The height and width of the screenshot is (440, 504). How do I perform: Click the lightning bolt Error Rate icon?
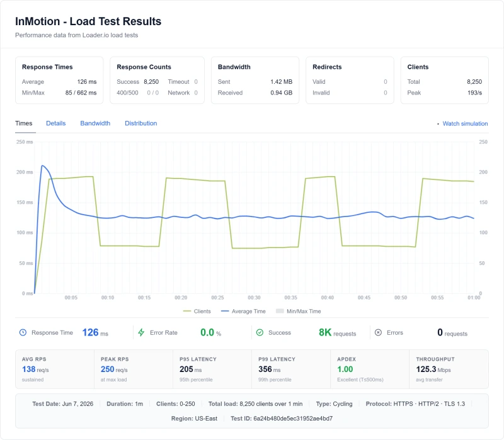[141, 332]
